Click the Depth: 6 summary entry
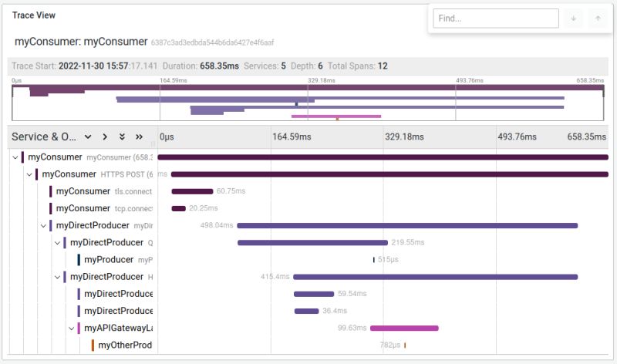The width and height of the screenshot is (617, 364). point(306,66)
